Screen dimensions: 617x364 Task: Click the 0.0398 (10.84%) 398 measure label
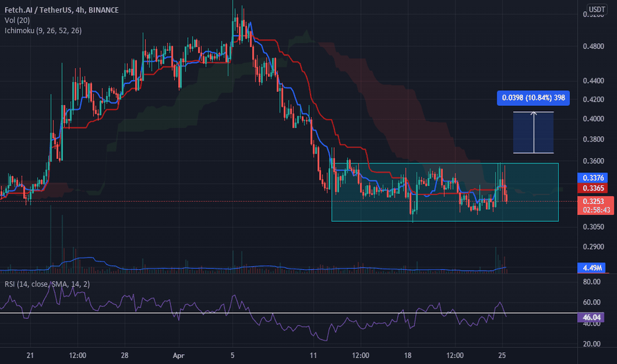pyautogui.click(x=533, y=97)
